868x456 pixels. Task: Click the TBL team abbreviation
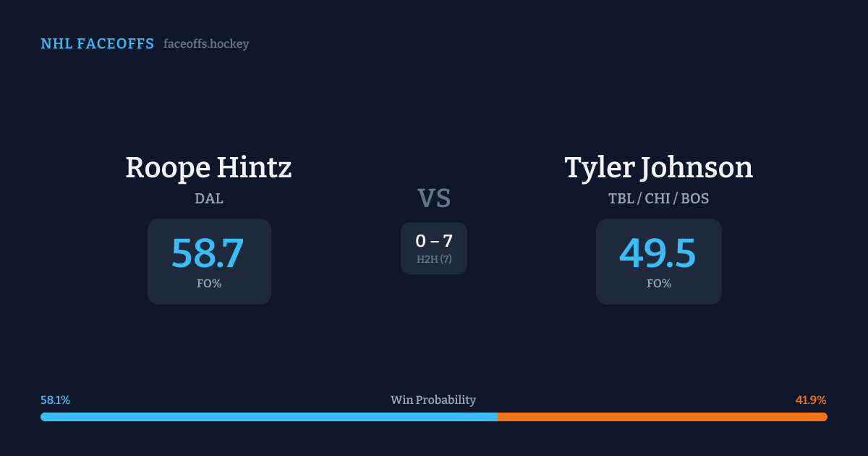pyautogui.click(x=621, y=198)
